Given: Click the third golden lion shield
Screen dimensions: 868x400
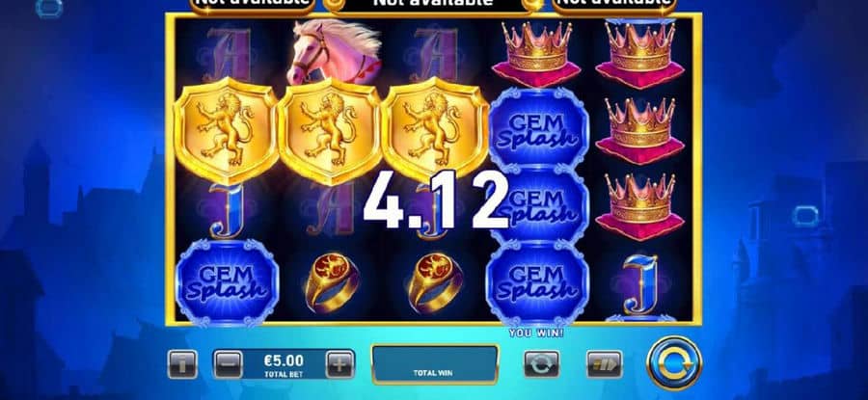Looking at the screenshot, I should (433, 130).
